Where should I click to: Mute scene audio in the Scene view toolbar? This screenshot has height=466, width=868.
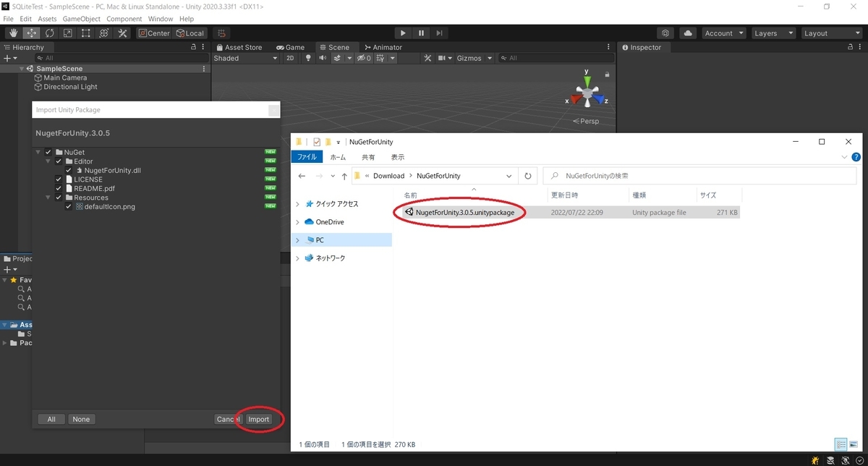point(321,58)
